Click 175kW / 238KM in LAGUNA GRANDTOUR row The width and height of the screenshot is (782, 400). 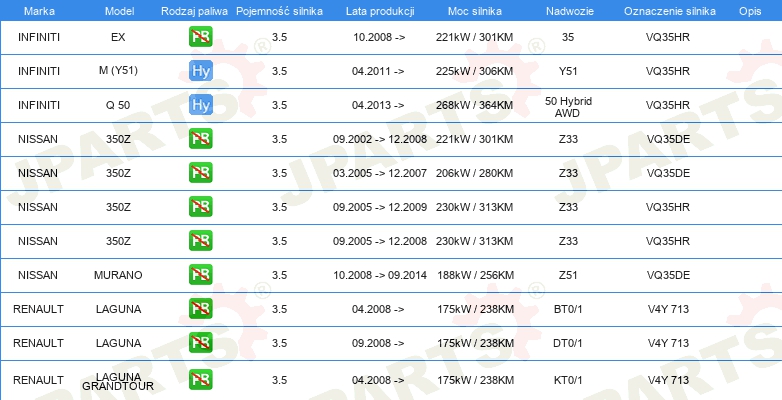(475, 380)
